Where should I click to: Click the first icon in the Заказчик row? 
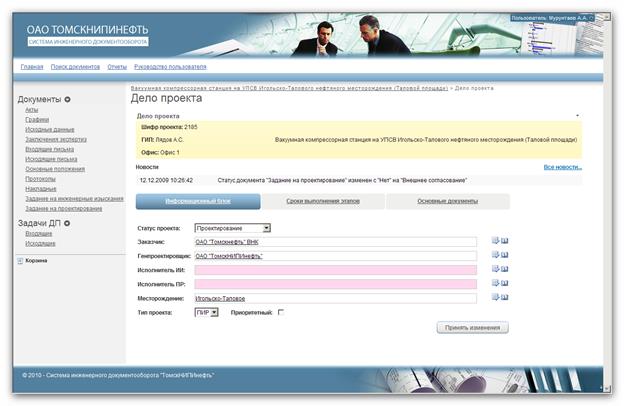(495, 241)
